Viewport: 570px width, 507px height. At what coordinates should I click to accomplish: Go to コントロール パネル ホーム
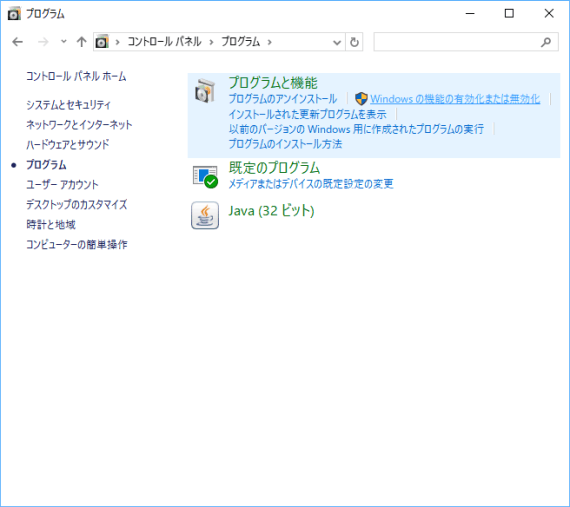point(76,76)
